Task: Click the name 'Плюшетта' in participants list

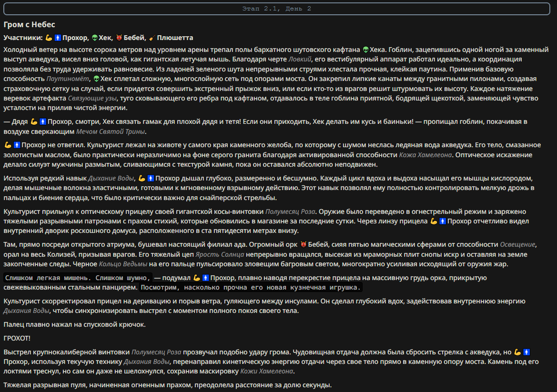Action: pyautogui.click(x=175, y=38)
